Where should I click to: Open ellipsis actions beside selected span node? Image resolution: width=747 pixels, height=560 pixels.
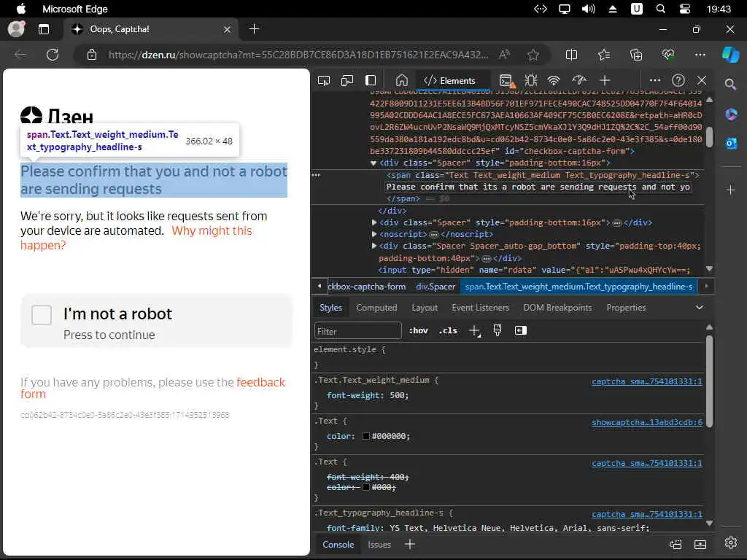[316, 175]
